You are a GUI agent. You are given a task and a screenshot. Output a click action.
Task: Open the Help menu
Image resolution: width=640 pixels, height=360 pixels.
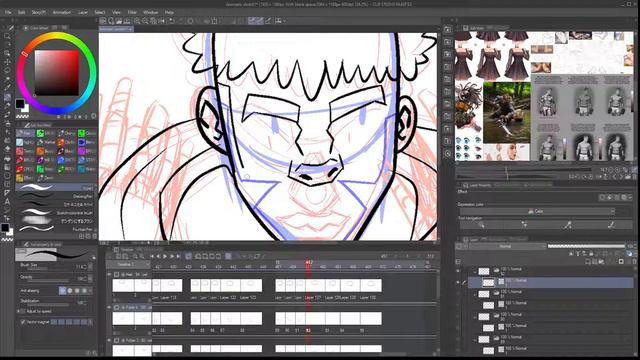(169, 12)
